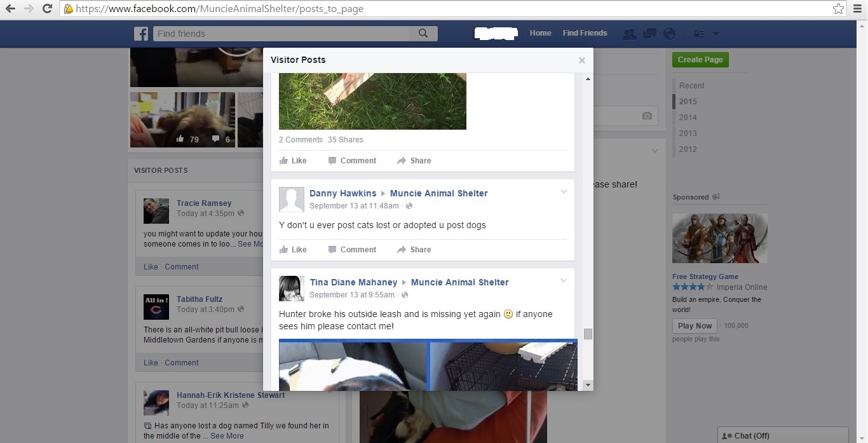Open the Friend Requests icon
Image resolution: width=868 pixels, height=443 pixels.
tap(630, 34)
